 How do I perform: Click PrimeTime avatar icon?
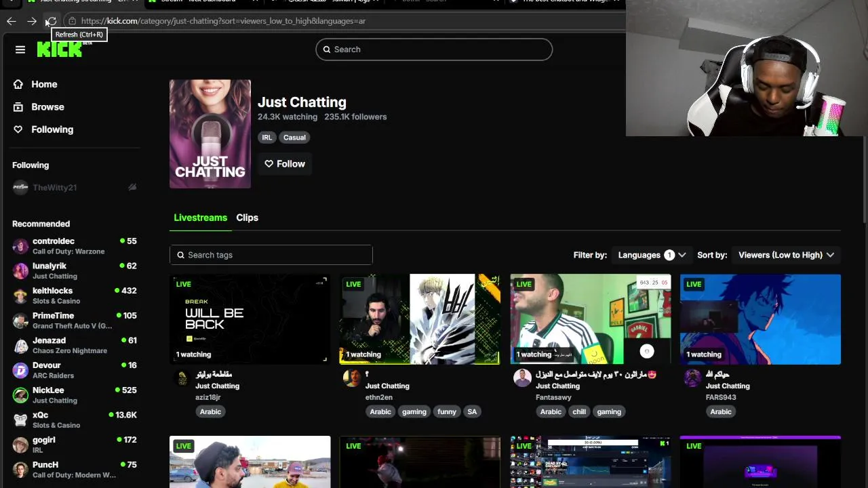(21, 321)
